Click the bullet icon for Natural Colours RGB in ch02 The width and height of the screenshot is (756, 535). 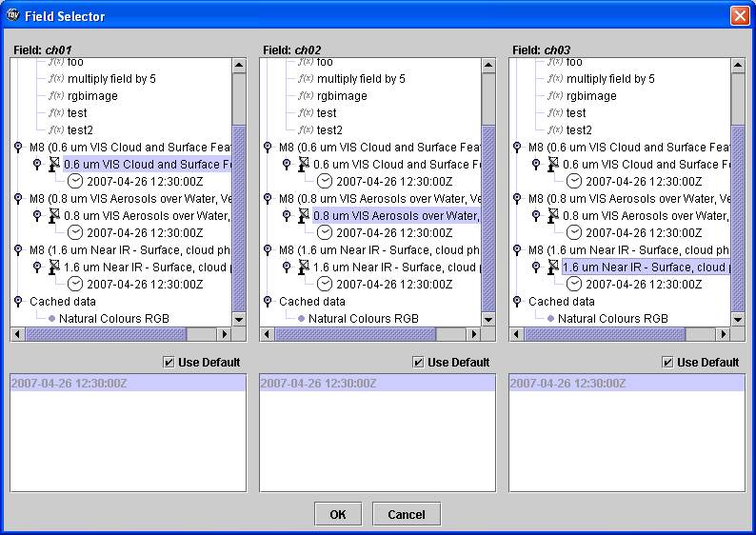pyautogui.click(x=301, y=319)
